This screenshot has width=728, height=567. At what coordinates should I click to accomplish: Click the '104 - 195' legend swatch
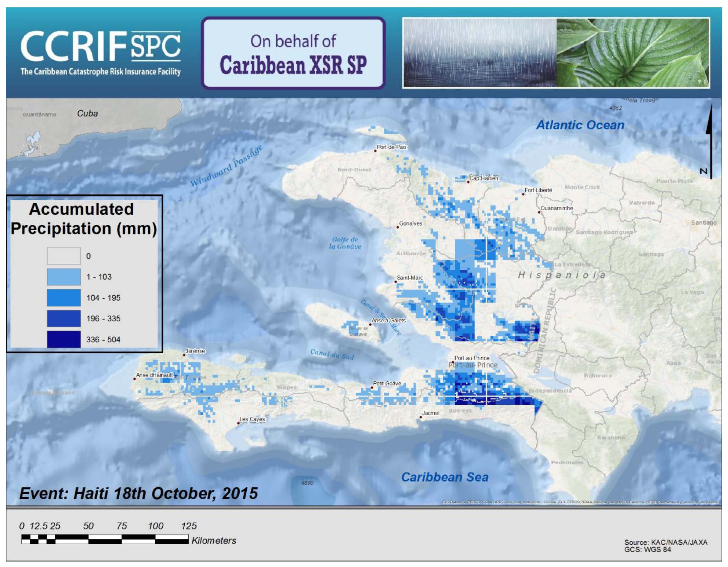64,298
